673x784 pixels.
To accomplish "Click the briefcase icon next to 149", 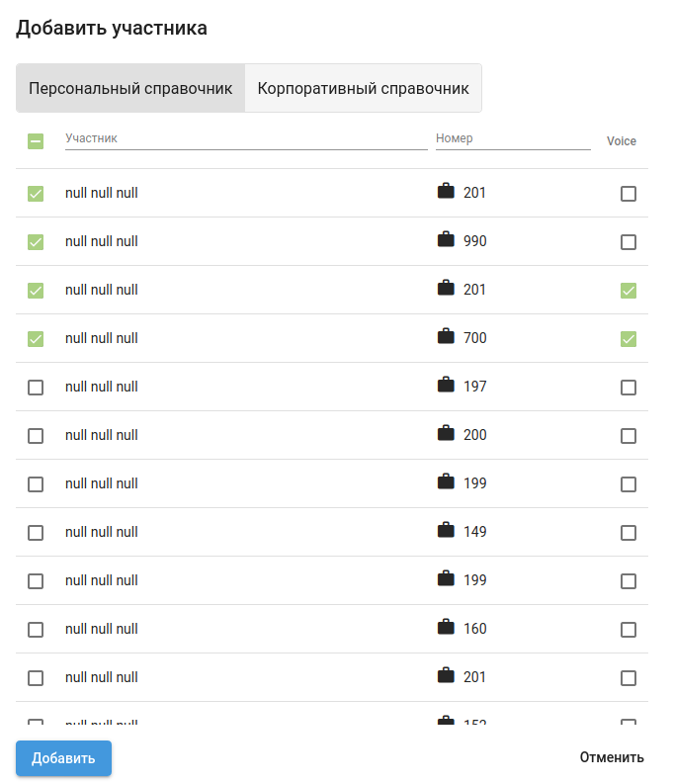I will [446, 531].
